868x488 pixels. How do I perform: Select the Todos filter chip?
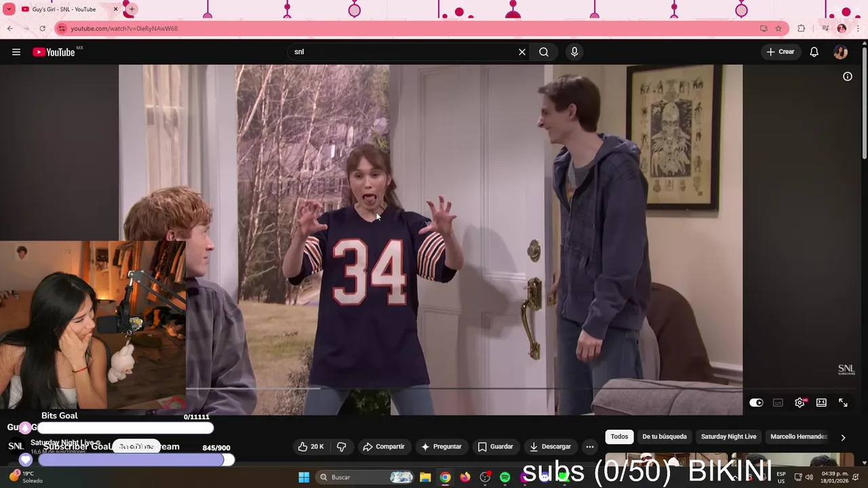(x=619, y=436)
